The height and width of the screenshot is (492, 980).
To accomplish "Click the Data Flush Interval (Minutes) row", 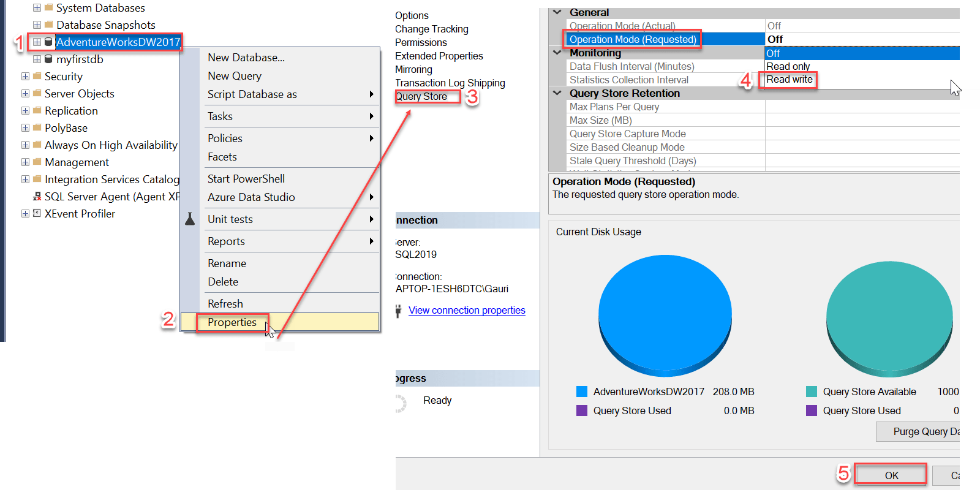I will click(x=665, y=66).
